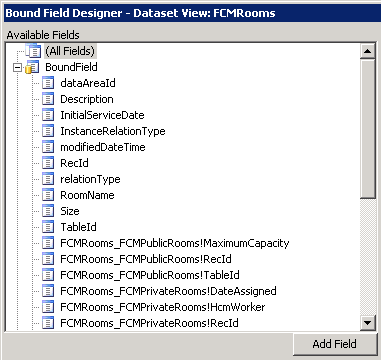Image resolution: width=381 pixels, height=360 pixels.
Task: Click the Add Field button
Action: (x=335, y=344)
